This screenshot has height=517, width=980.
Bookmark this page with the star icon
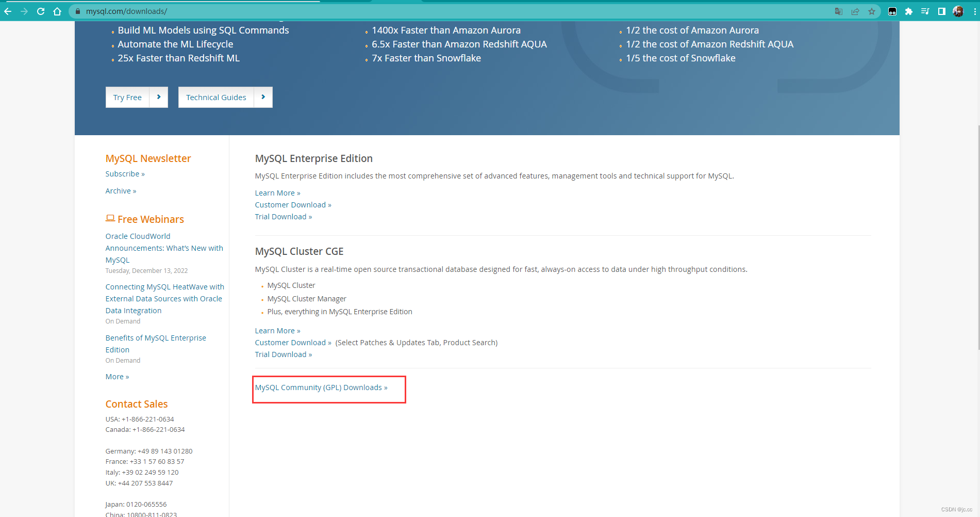[872, 11]
